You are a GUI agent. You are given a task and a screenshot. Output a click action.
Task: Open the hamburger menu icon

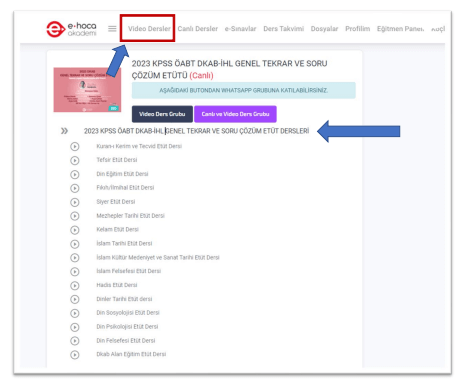pyautogui.click(x=112, y=29)
